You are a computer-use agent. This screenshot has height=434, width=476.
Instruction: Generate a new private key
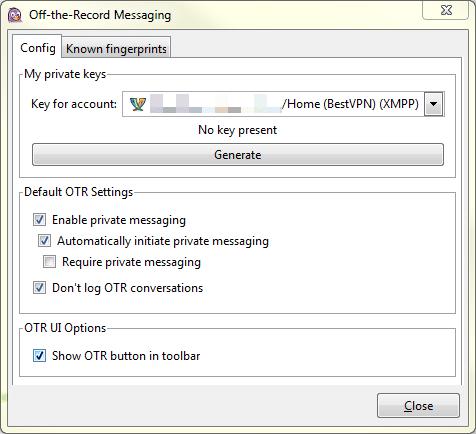[238, 155]
